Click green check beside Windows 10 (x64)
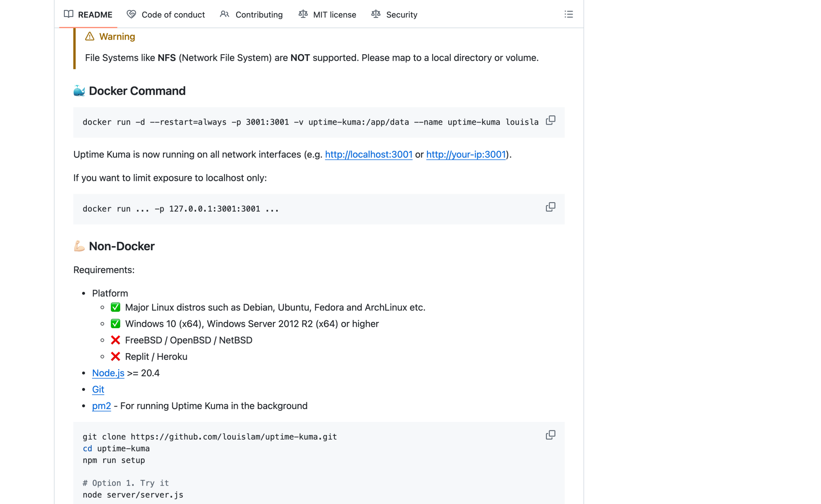821x504 pixels. [115, 324]
